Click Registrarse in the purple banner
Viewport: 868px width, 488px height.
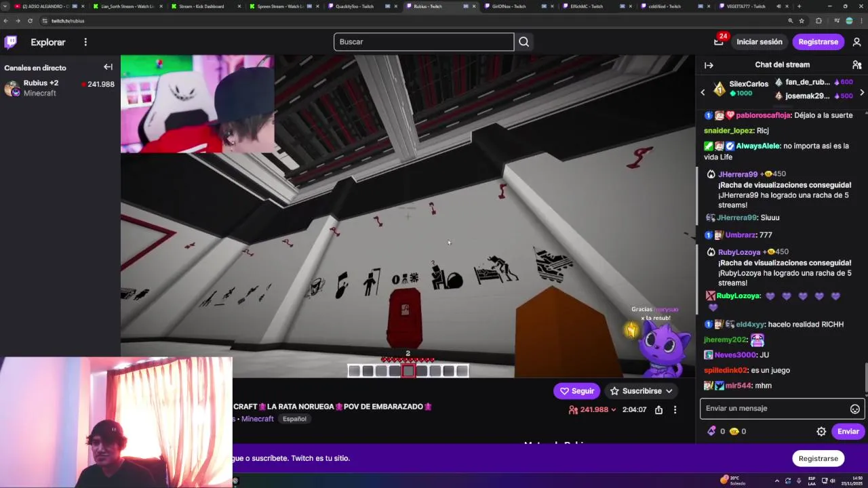point(818,459)
